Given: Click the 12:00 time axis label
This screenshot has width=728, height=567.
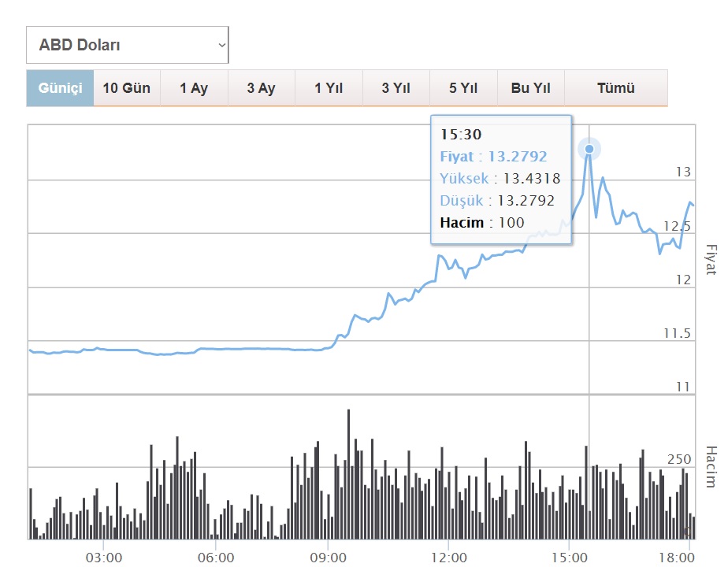Looking at the screenshot, I should tap(448, 558).
